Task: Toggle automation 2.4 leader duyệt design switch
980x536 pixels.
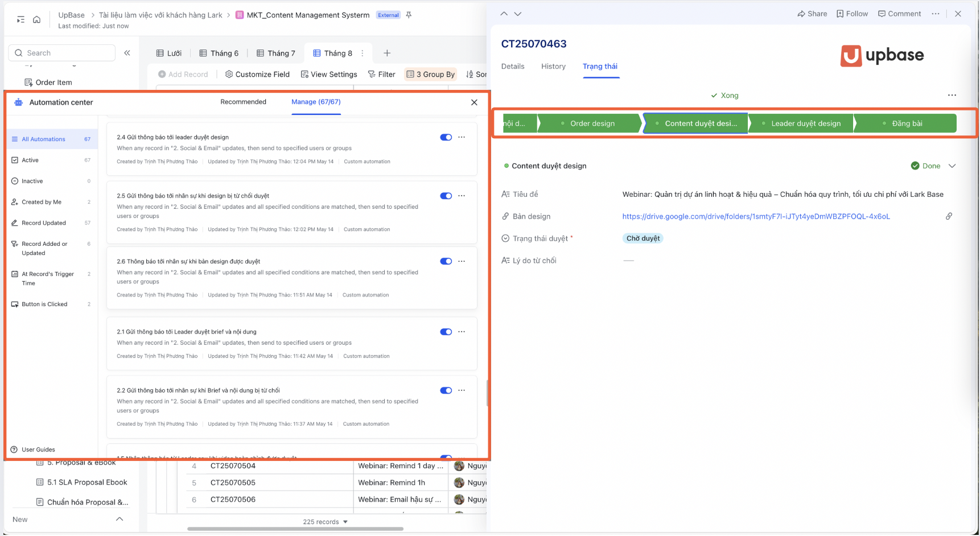Action: point(446,137)
